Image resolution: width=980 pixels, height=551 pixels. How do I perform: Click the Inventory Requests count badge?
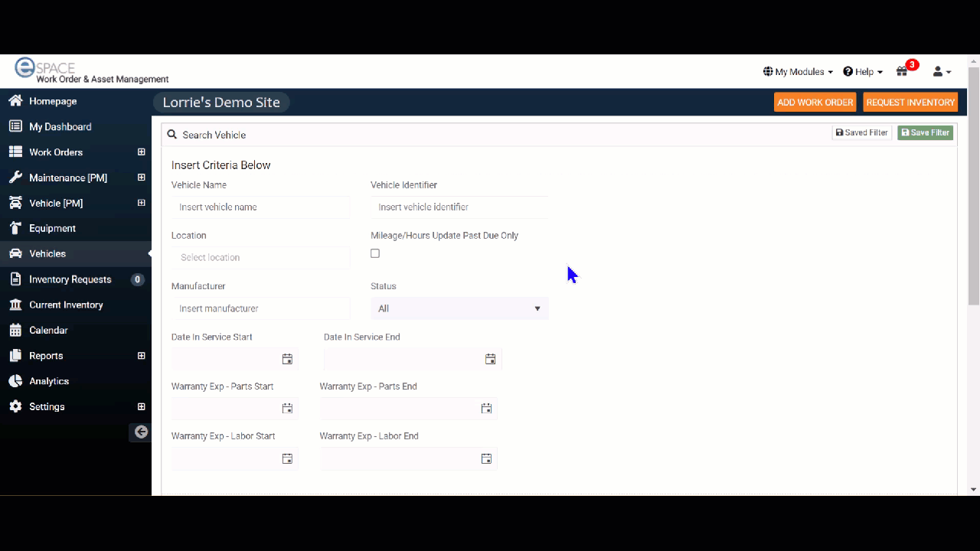pyautogui.click(x=138, y=279)
